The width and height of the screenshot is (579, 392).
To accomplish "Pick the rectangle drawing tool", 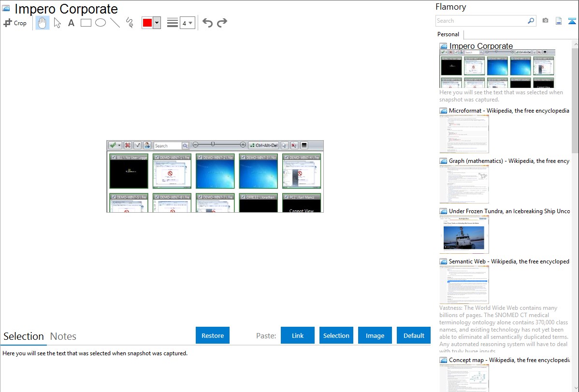I will click(x=86, y=23).
